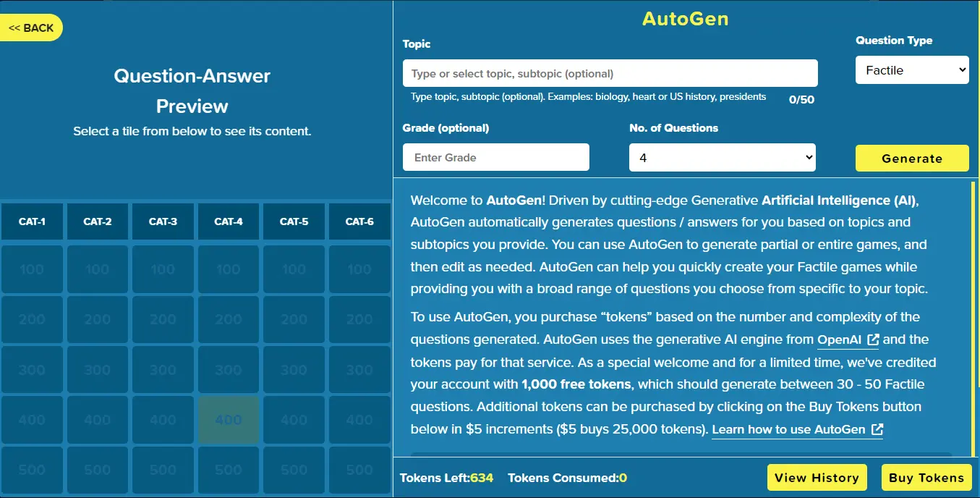Select the CAT-5 category header
The width and height of the screenshot is (980, 498).
294,221
